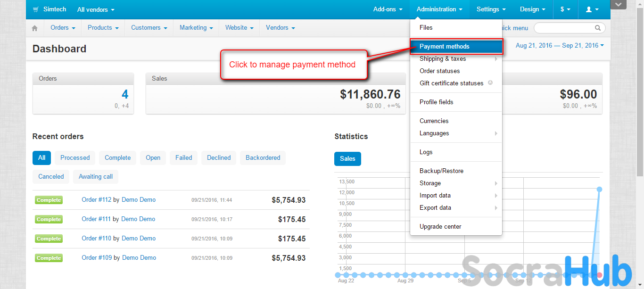Click the home icon in navigation bar
The height and width of the screenshot is (289, 644).
click(x=34, y=28)
